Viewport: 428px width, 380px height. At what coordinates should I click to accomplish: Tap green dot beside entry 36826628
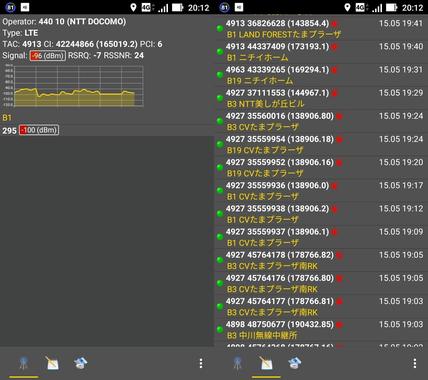point(220,28)
